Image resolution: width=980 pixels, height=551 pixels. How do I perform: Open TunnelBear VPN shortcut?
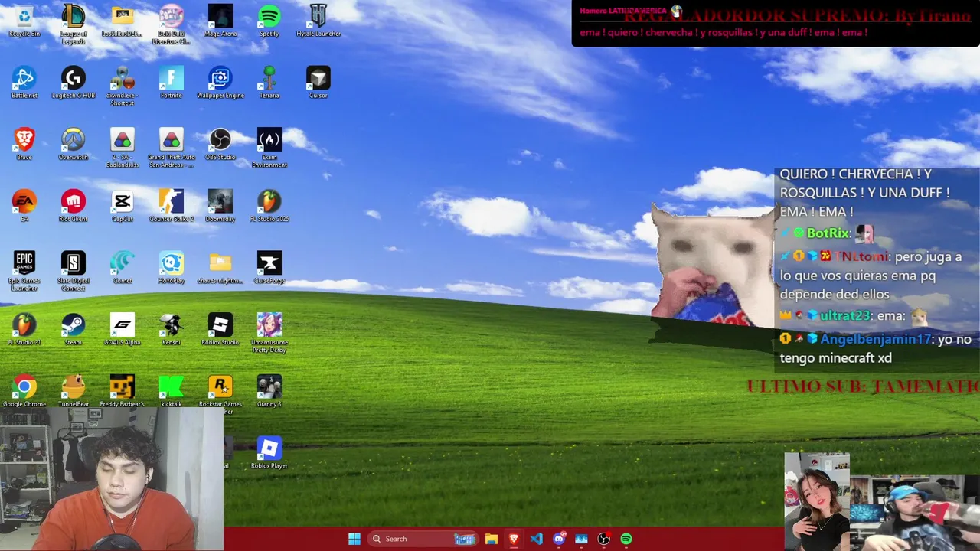(73, 391)
